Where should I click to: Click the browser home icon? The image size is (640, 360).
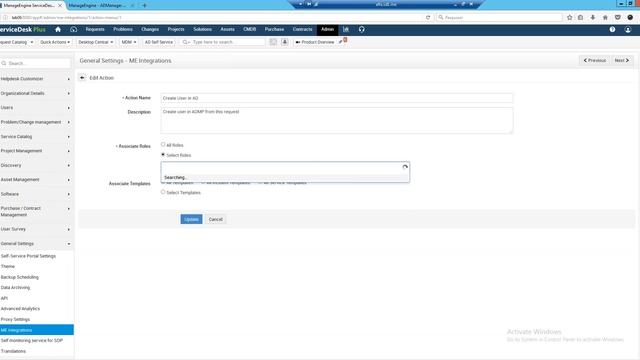pyautogui.click(x=605, y=18)
